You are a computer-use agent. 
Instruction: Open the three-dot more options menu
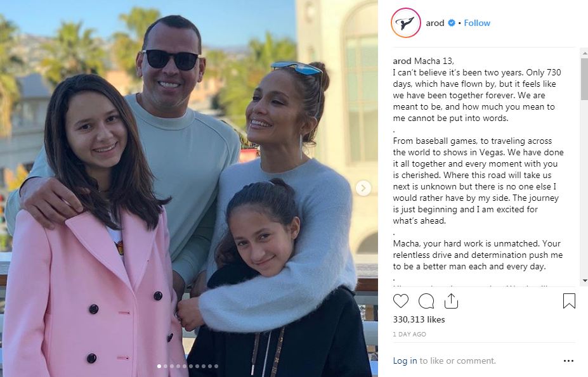coord(568,361)
